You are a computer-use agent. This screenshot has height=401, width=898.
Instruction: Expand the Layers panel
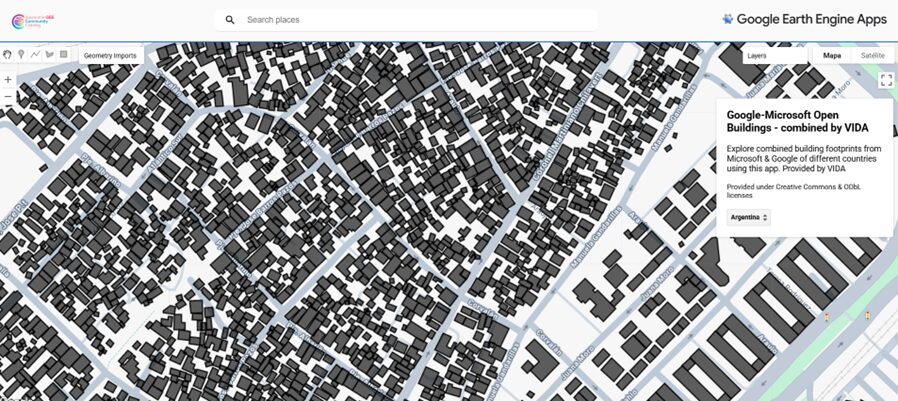click(757, 56)
